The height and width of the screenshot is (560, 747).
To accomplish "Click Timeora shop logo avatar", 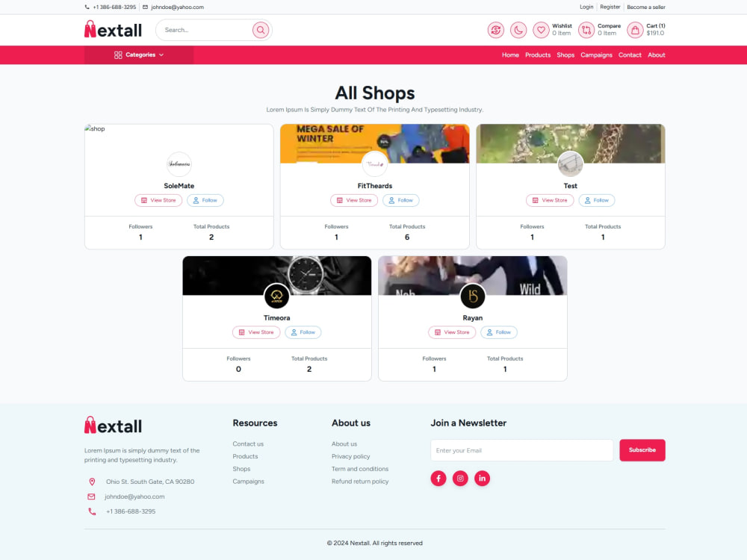I will (x=277, y=296).
